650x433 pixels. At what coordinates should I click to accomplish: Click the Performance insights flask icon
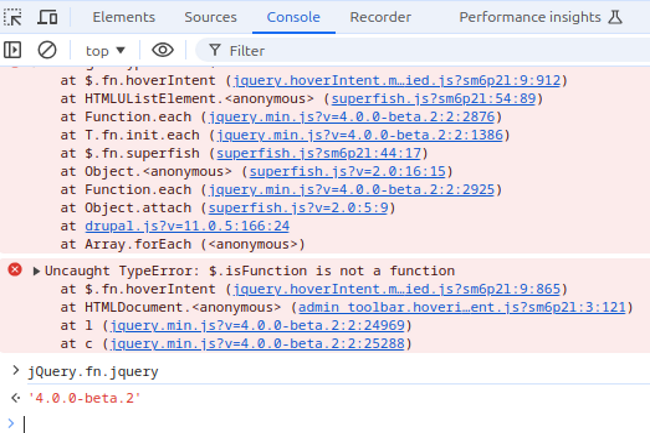(x=615, y=17)
